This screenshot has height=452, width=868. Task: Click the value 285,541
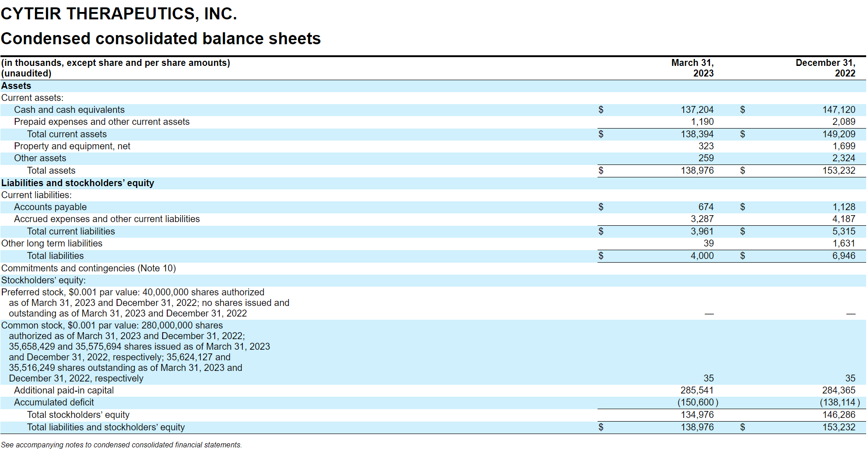(x=697, y=390)
